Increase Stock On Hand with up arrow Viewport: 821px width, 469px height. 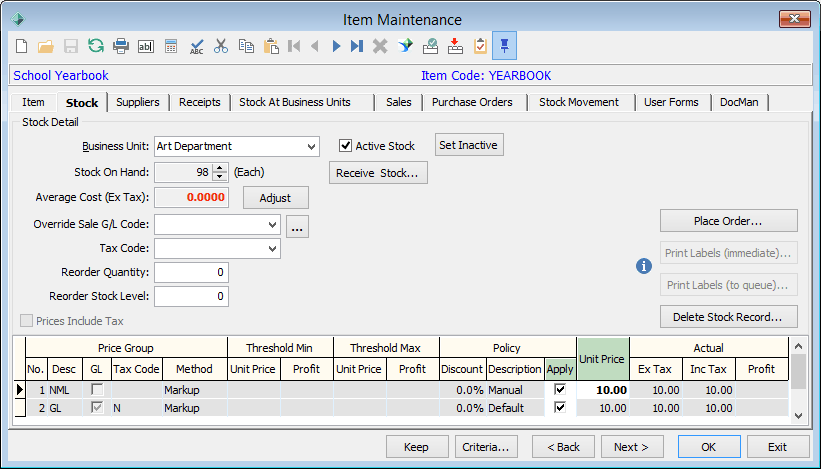220,168
